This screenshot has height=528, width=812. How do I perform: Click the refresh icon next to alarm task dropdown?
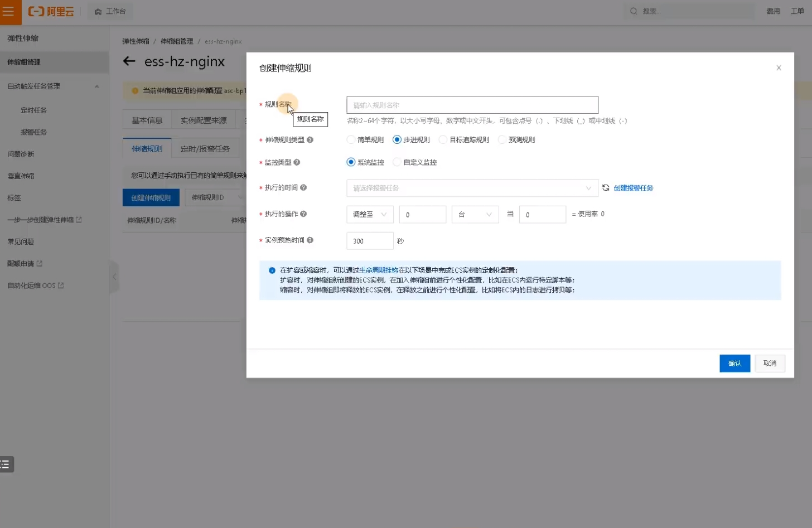coord(606,188)
